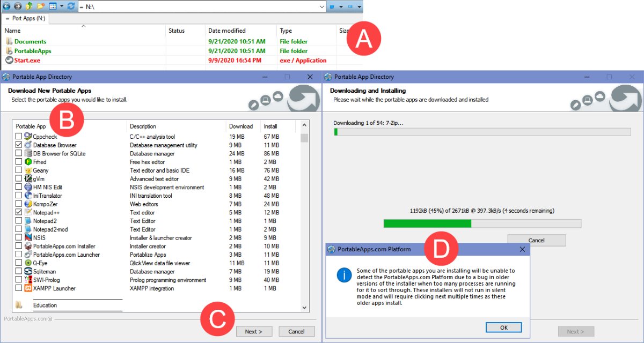The image size is (644, 343).
Task: Click the Q-Eye app icon
Action: coord(28,263)
